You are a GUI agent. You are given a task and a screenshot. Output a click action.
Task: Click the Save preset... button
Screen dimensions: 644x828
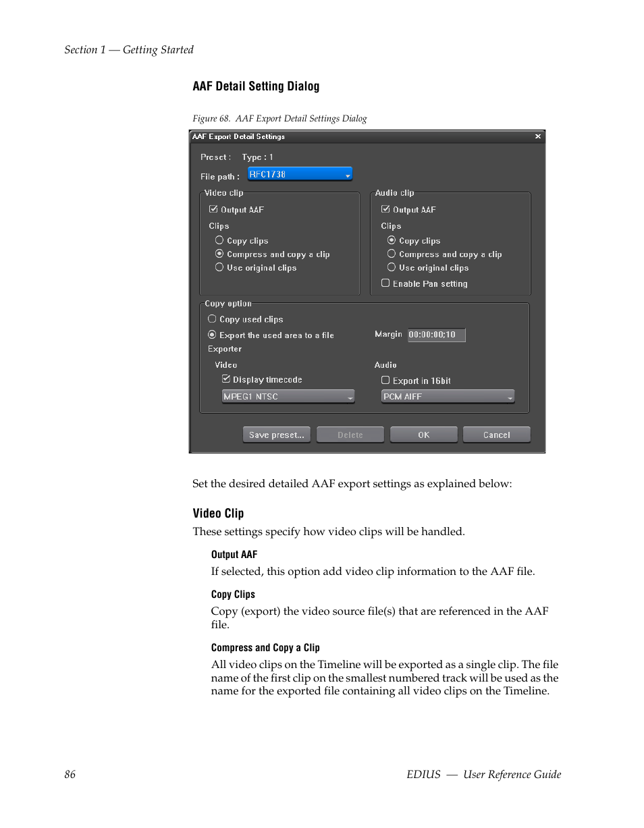(x=277, y=435)
